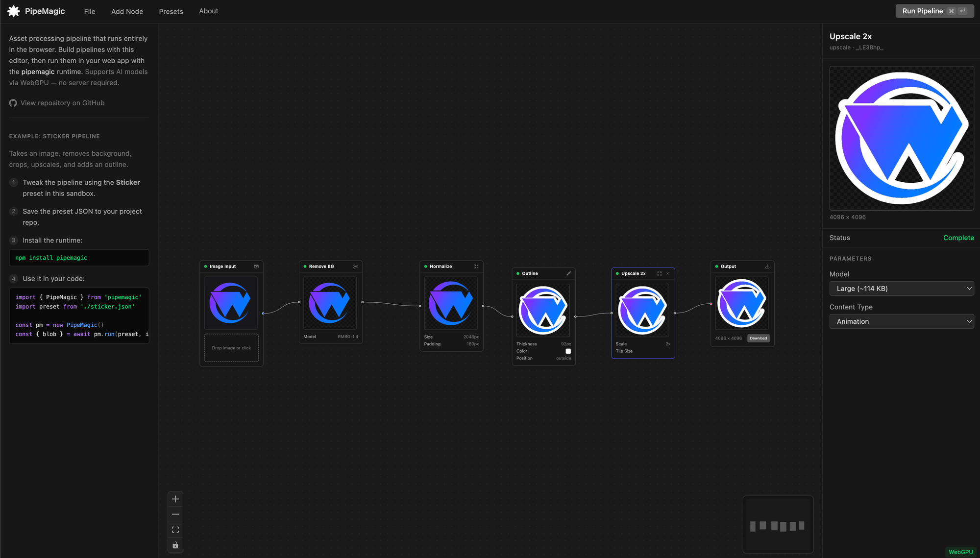Screen dimensions: 980x558
Task: Click the Outline node title
Action: 530,273
